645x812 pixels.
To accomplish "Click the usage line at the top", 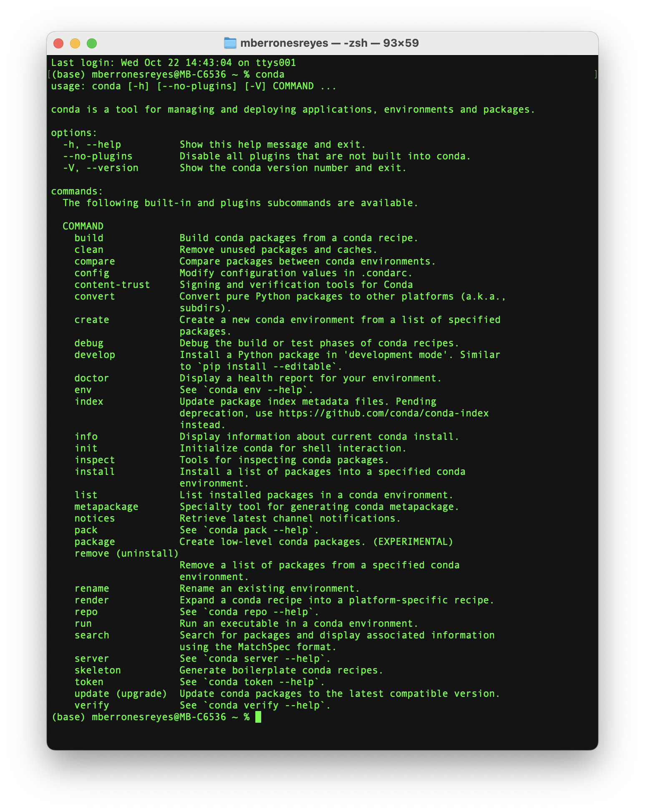I will (194, 86).
